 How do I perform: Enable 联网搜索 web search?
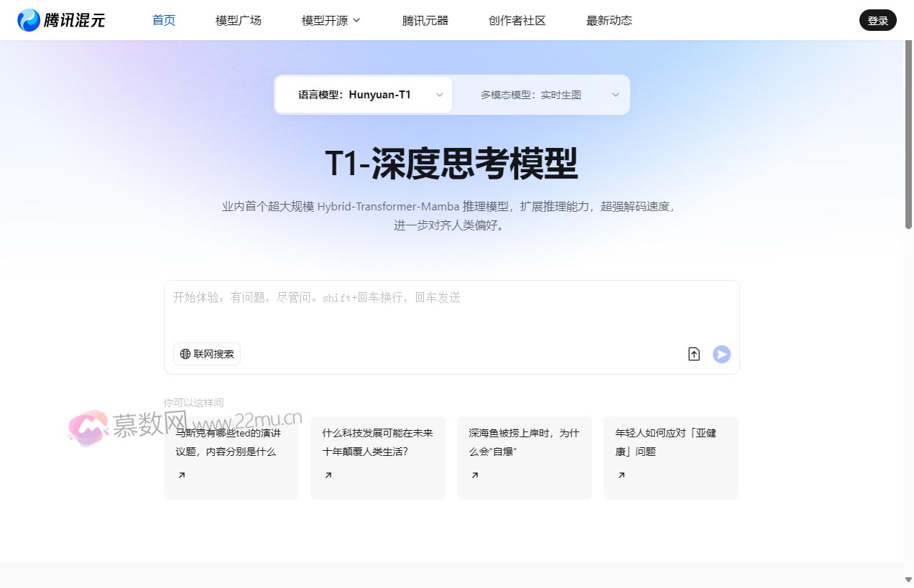click(x=206, y=353)
